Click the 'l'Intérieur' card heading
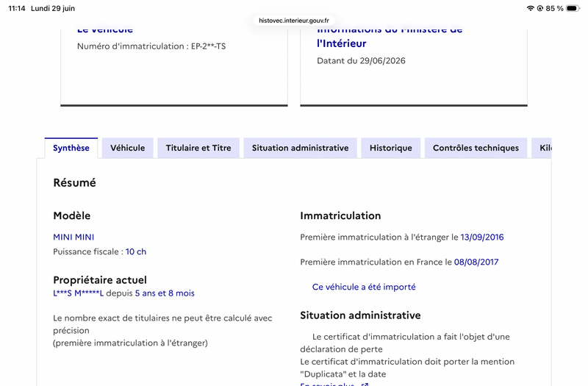The height and width of the screenshot is (386, 588). [341, 43]
